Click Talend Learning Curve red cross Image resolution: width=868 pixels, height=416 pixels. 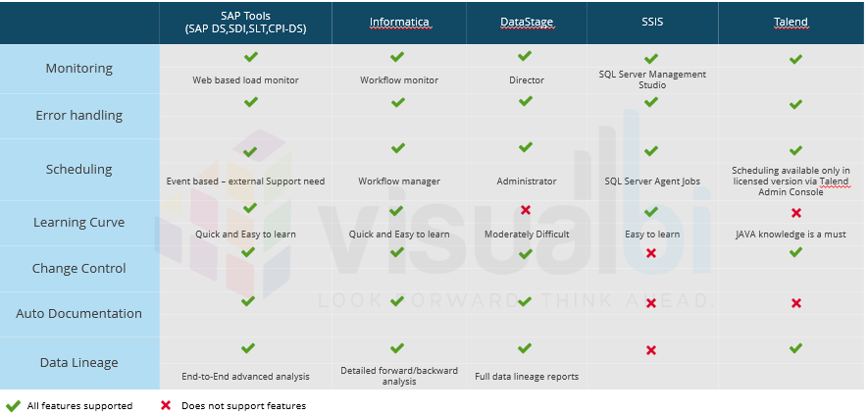pyautogui.click(x=796, y=213)
